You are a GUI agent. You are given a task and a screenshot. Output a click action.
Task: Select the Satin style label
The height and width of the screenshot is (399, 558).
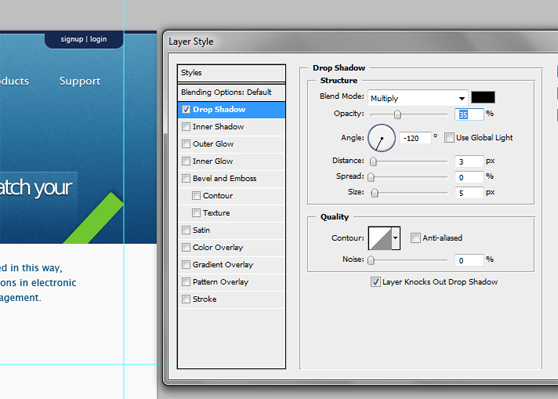[201, 230]
